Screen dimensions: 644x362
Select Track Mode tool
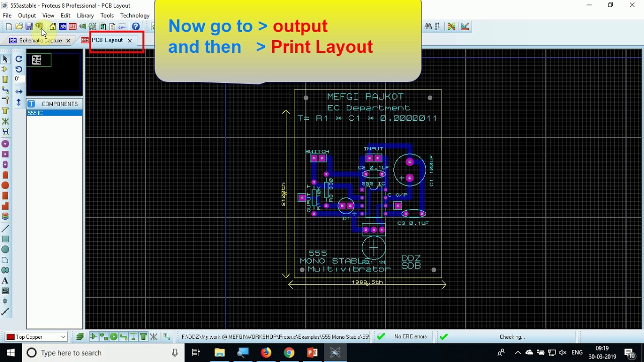5,90
